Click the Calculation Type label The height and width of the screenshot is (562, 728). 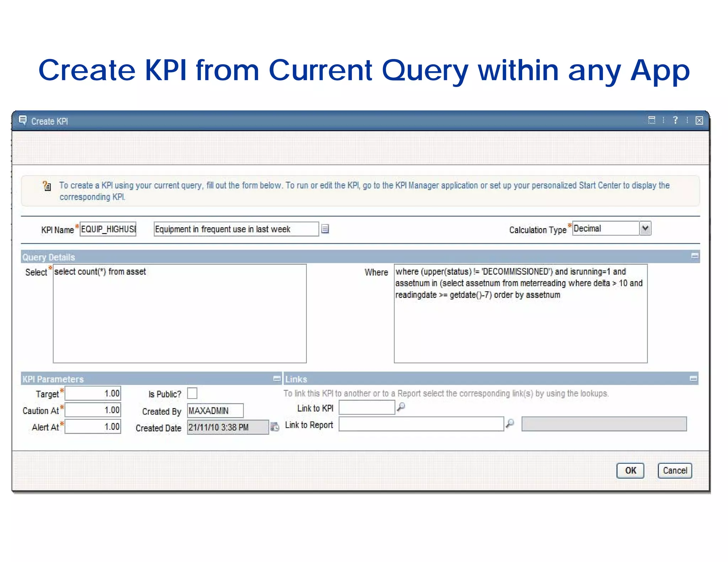click(x=537, y=230)
